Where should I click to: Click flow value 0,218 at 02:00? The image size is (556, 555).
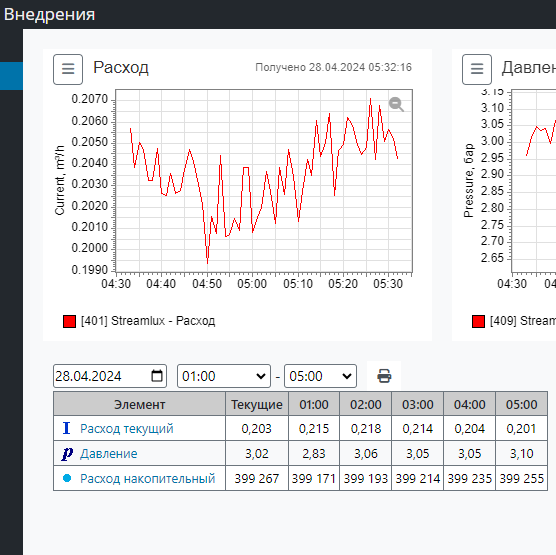366,429
